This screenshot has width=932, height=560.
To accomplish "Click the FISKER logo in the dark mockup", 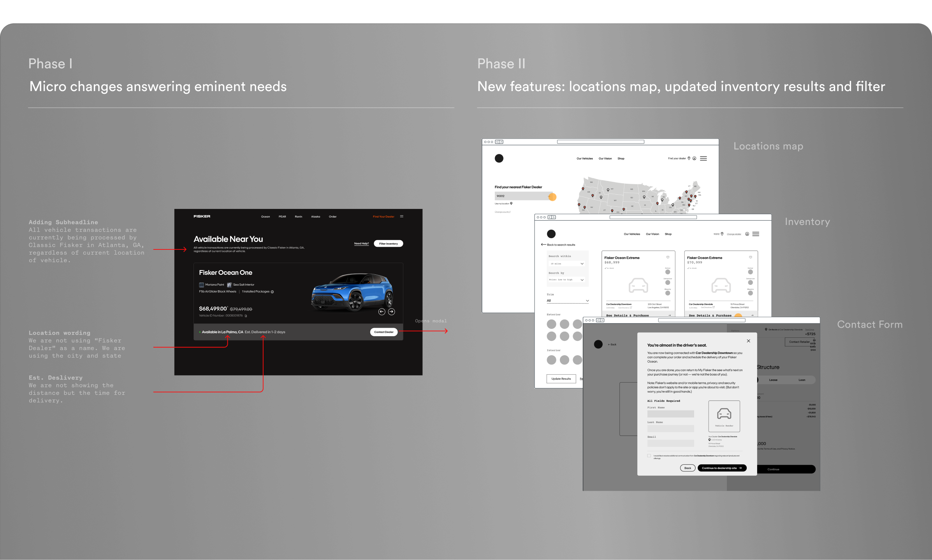I will pos(202,216).
